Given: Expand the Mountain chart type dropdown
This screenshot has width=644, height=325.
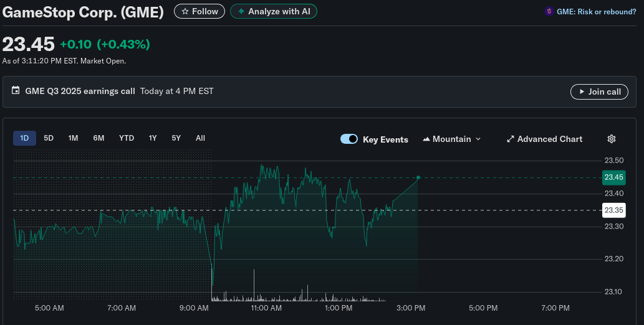Looking at the screenshot, I should (452, 139).
